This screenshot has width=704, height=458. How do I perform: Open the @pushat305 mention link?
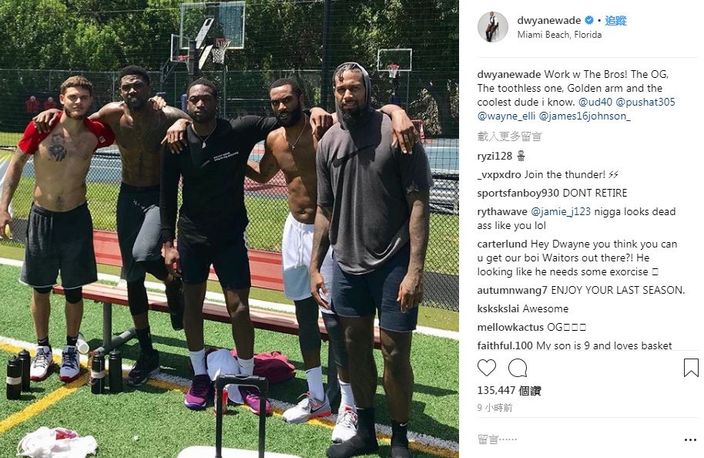(645, 102)
